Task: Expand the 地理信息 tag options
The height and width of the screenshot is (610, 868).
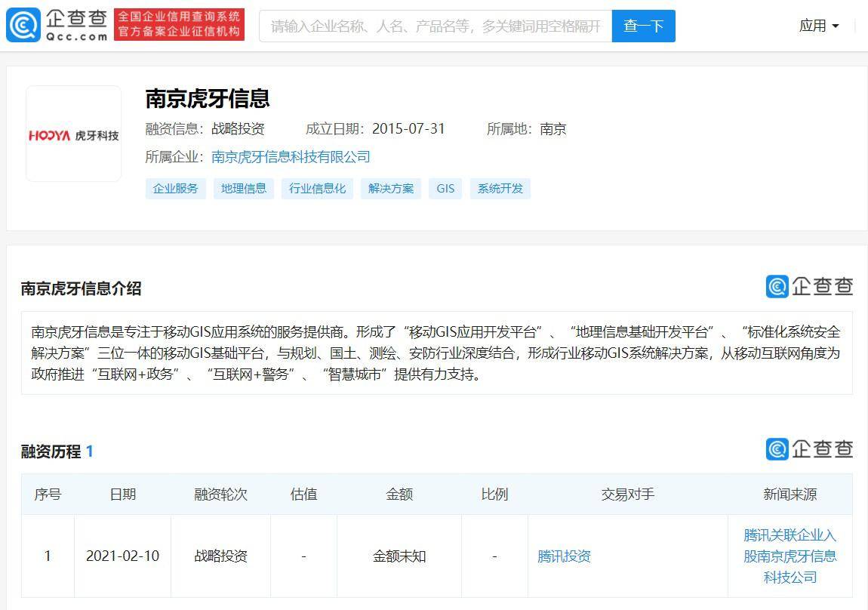Action: (x=243, y=188)
